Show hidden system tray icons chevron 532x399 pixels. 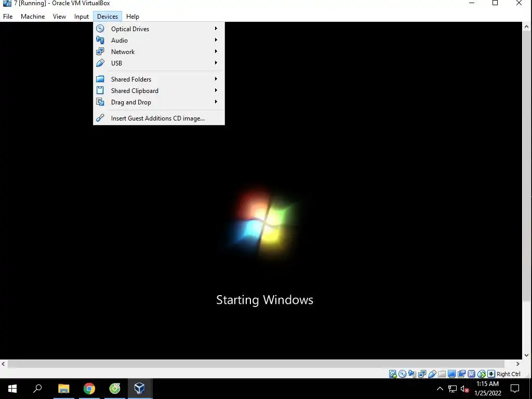click(x=440, y=389)
